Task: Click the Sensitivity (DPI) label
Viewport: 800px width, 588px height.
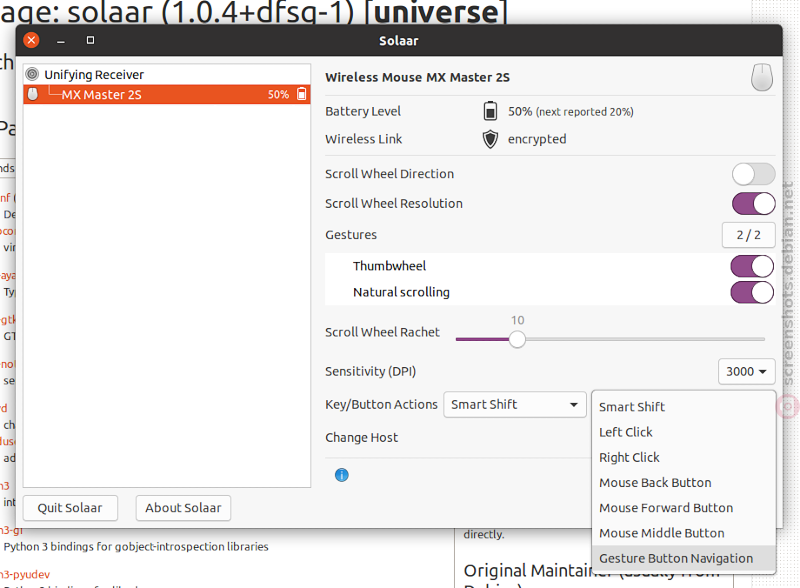Action: click(370, 372)
